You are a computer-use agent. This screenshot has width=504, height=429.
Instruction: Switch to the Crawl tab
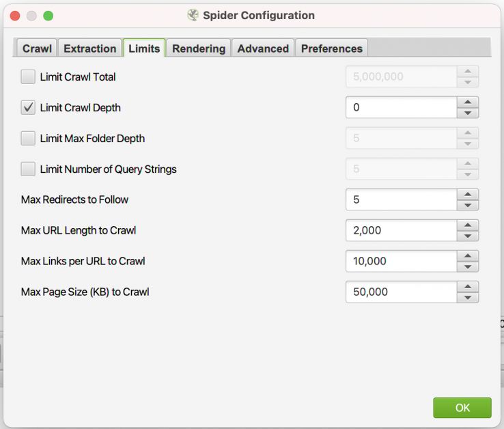tap(37, 49)
